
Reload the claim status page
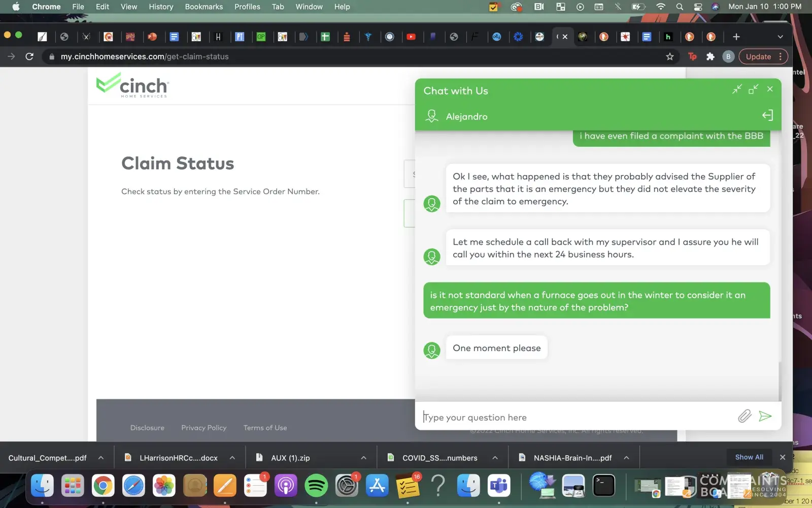tap(29, 56)
